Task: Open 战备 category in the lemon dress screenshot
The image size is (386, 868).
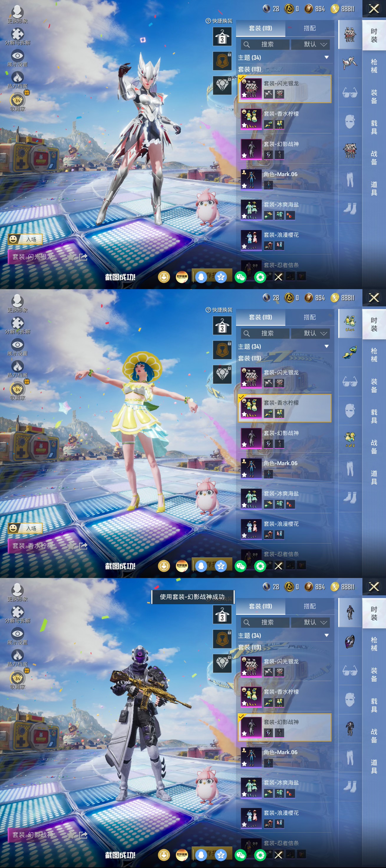Action: [x=374, y=447]
